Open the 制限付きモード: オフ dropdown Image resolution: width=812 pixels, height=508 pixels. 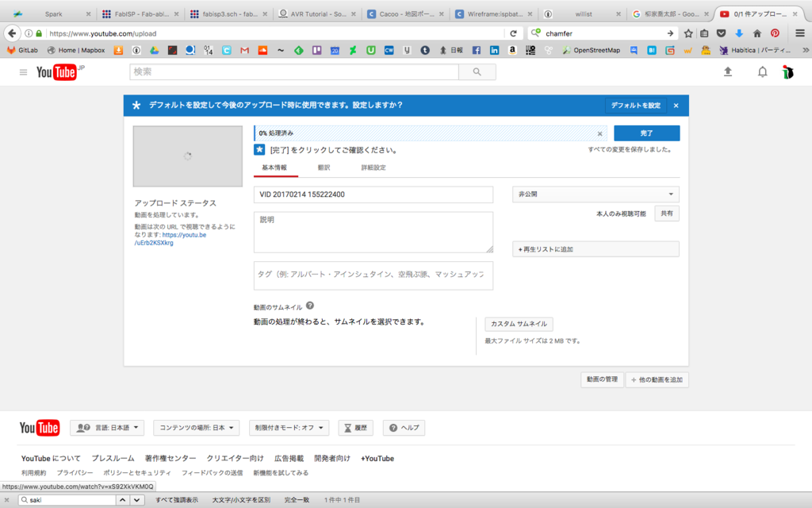point(289,428)
